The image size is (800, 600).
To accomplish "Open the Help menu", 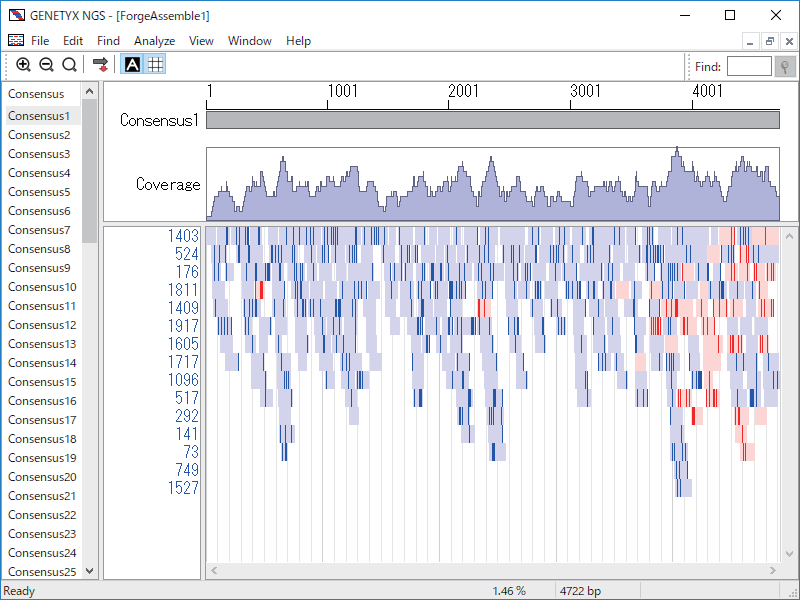I will coord(298,41).
